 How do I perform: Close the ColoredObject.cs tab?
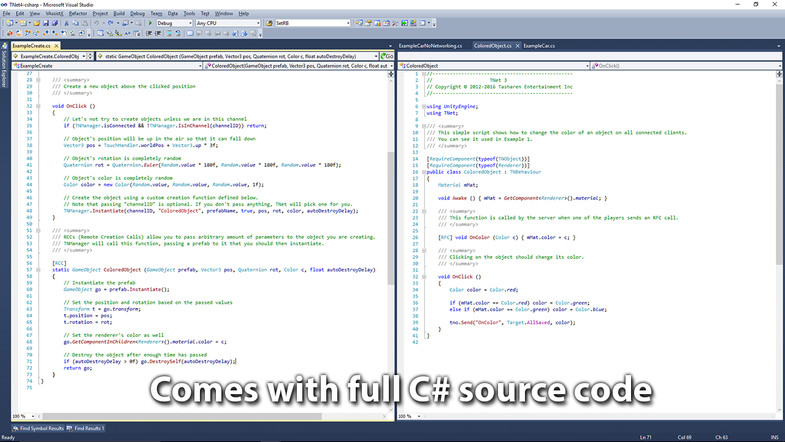click(x=518, y=46)
